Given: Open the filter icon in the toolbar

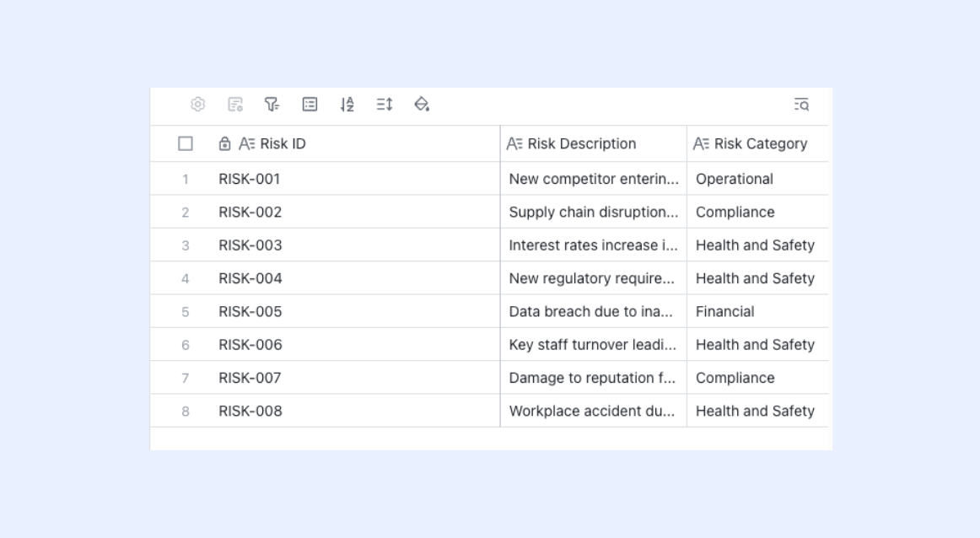Looking at the screenshot, I should click(x=272, y=105).
